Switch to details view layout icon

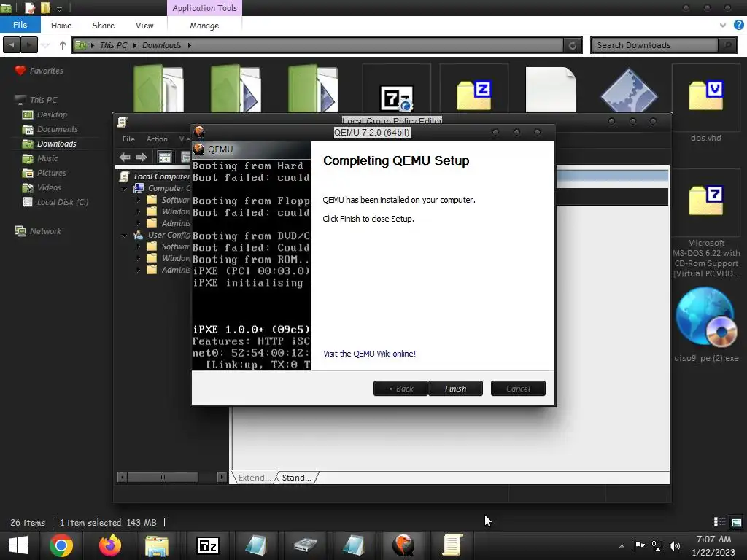point(719,522)
